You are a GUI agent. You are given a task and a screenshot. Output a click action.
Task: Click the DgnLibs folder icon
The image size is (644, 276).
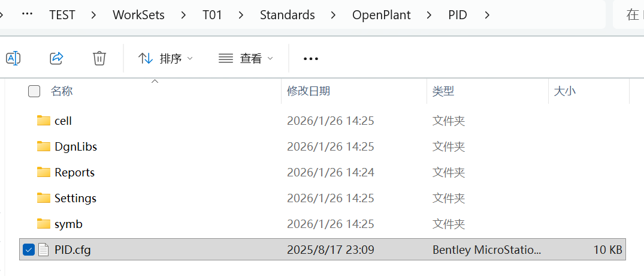(x=43, y=146)
